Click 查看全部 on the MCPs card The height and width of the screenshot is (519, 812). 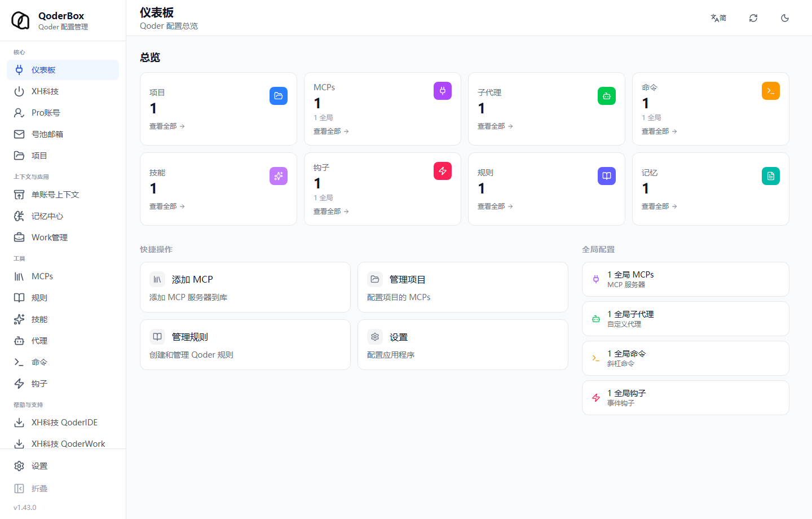(x=331, y=131)
